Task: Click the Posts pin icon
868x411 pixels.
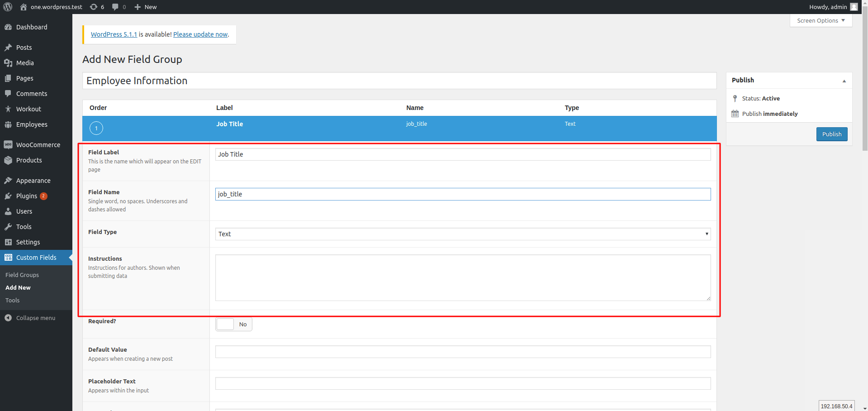Action: click(x=8, y=48)
